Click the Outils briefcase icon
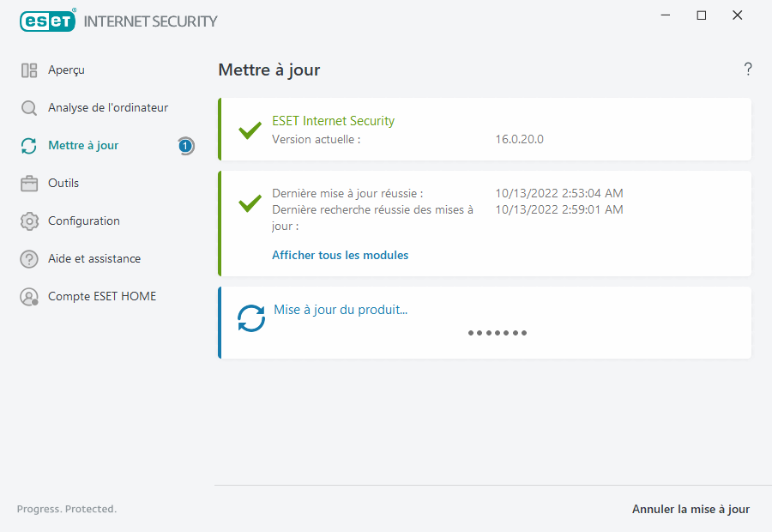This screenshot has width=772, height=532. [29, 184]
